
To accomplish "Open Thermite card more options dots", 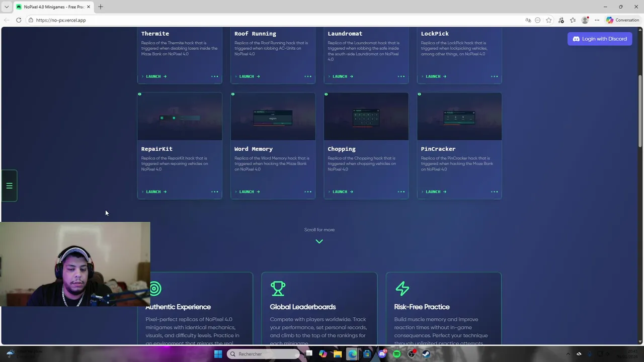I will click(215, 76).
